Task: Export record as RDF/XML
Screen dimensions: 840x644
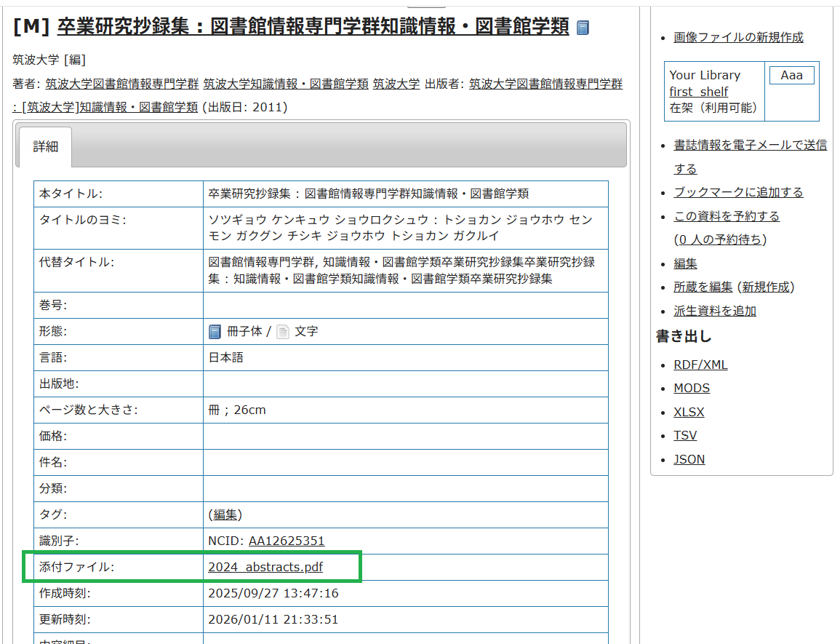Action: coord(700,365)
